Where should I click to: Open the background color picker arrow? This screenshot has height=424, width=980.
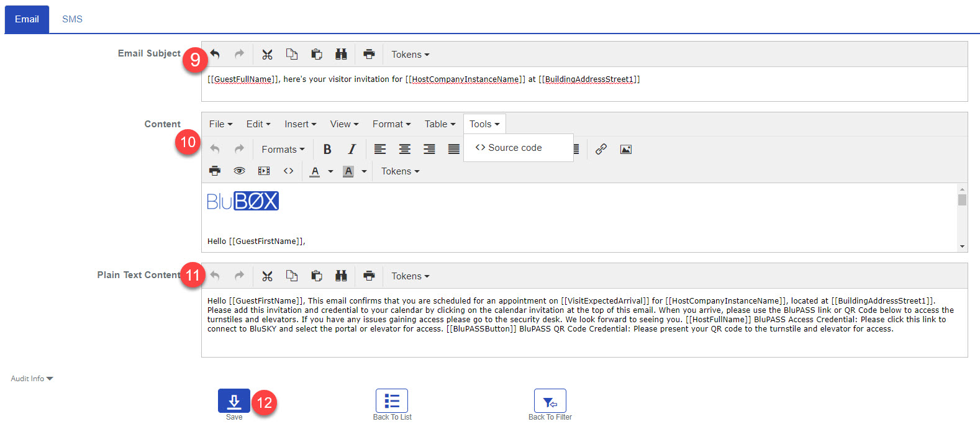364,171
